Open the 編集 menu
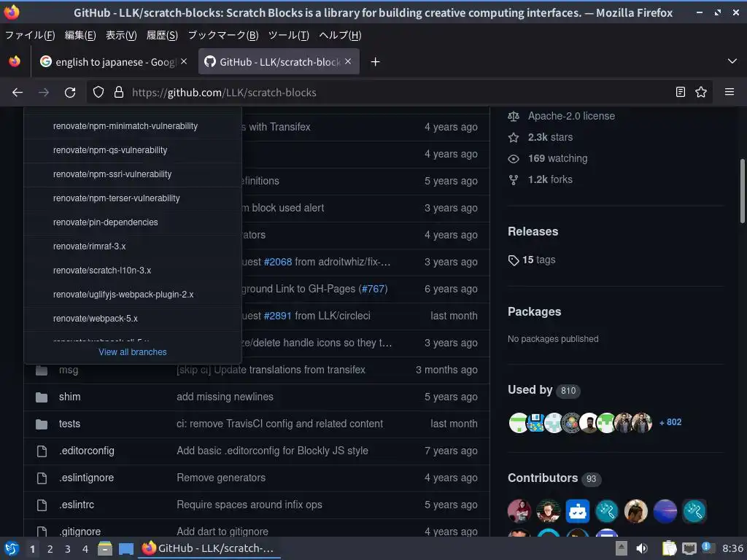747x560 pixels. tap(80, 35)
